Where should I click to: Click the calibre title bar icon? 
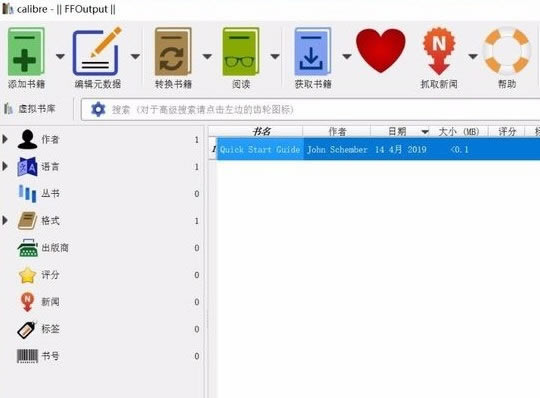pos(8,9)
